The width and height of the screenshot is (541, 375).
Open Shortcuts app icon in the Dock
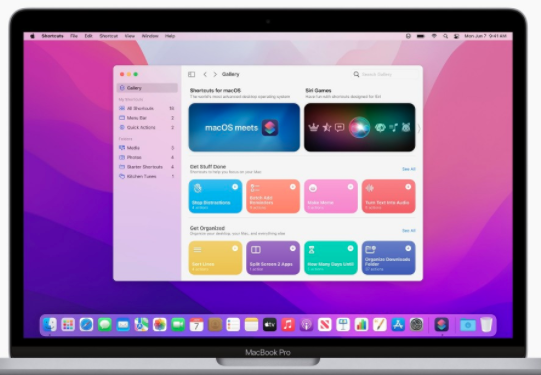coord(442,325)
